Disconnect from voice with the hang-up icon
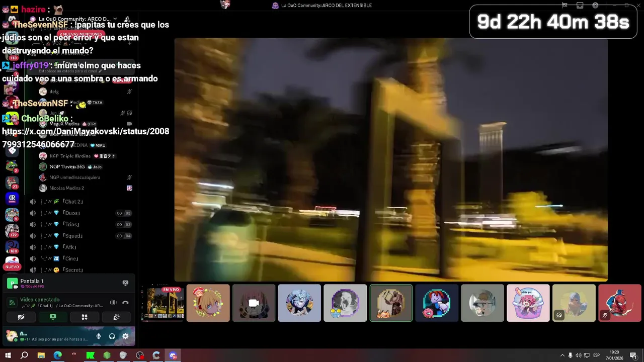 click(125, 302)
